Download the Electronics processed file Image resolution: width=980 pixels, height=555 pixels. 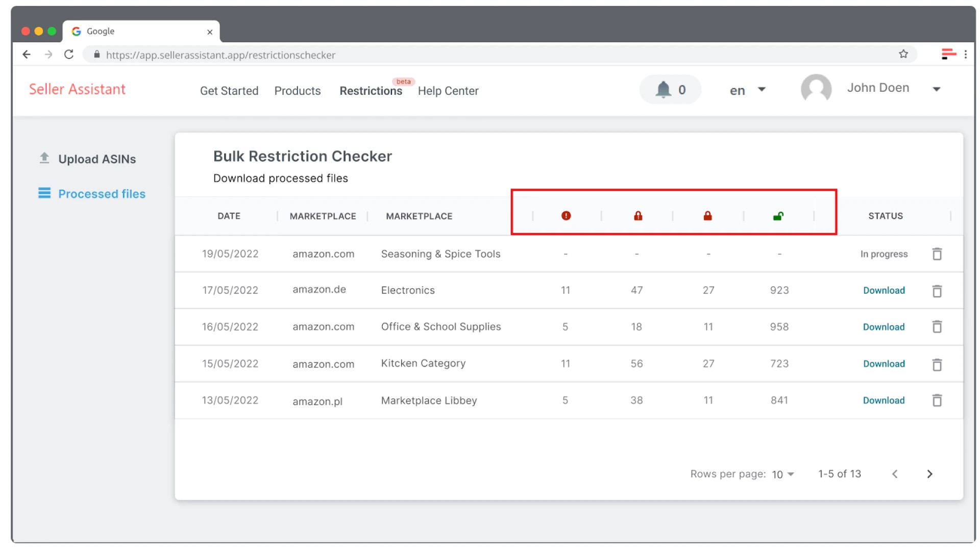pos(884,290)
